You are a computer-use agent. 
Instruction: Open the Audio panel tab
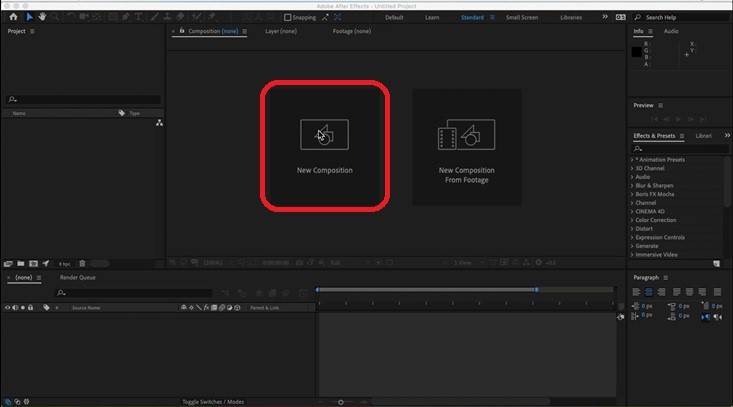[x=671, y=31]
